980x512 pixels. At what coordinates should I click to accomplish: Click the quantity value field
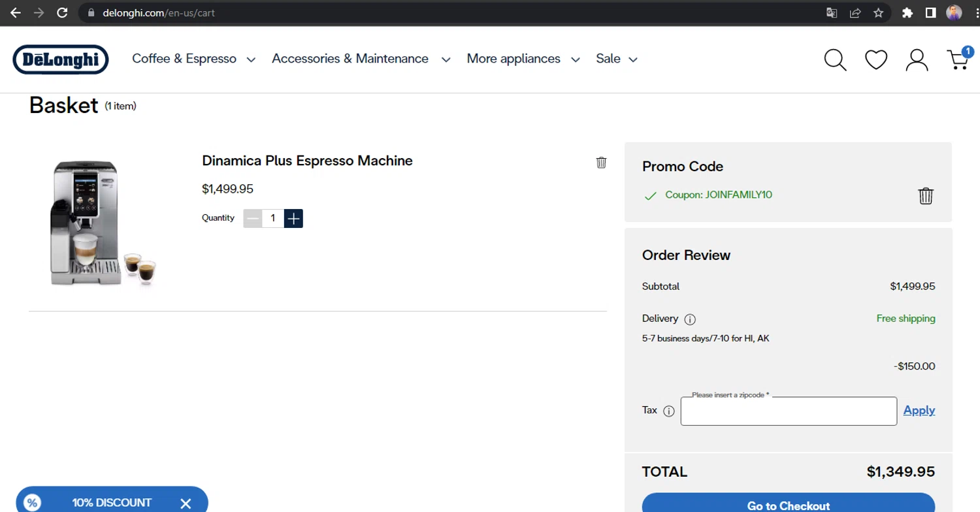click(273, 218)
